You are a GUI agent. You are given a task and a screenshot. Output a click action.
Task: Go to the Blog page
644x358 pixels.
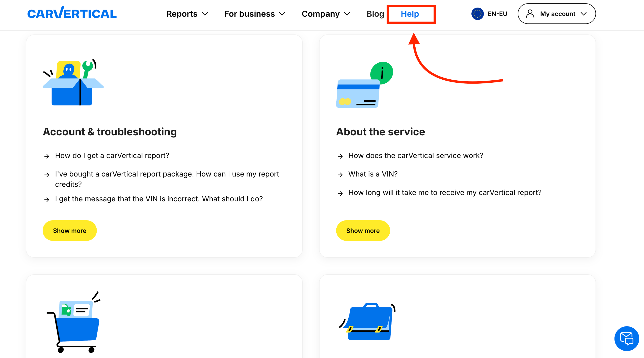(375, 14)
